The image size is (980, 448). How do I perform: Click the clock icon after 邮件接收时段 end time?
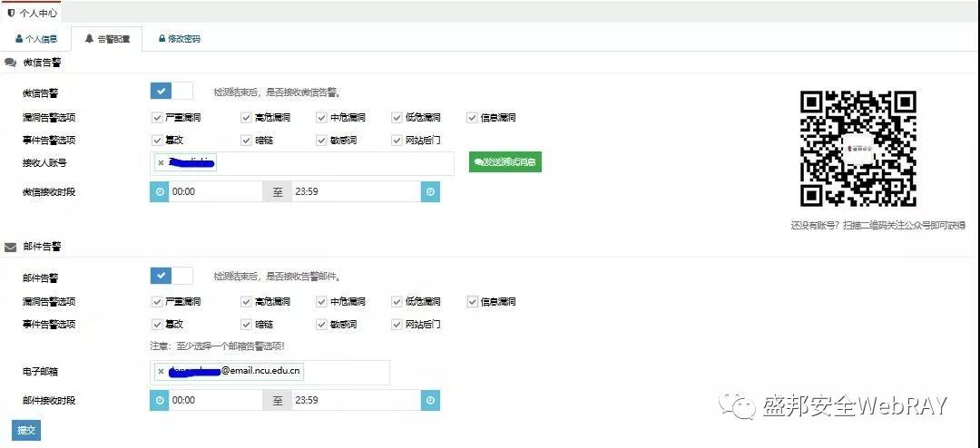coord(430,400)
